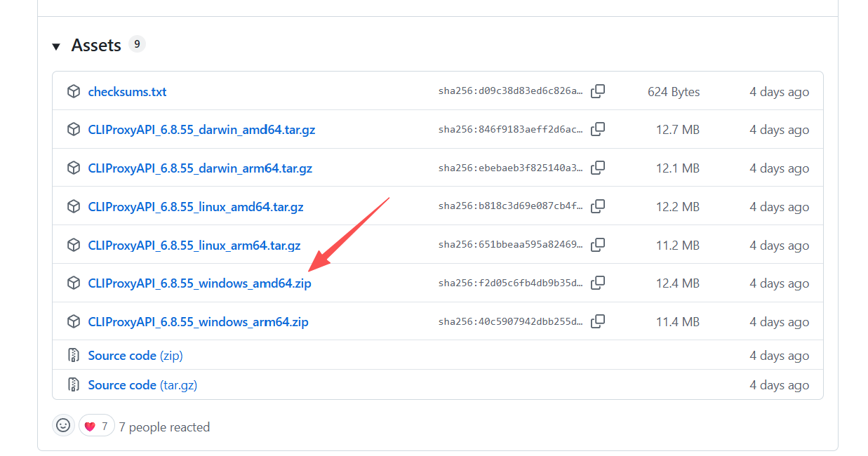
Task: Click the 12.7 MB size value
Action: [x=678, y=130]
